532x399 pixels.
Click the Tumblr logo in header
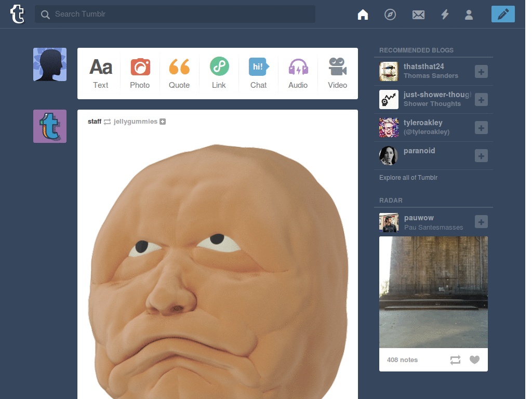(17, 14)
